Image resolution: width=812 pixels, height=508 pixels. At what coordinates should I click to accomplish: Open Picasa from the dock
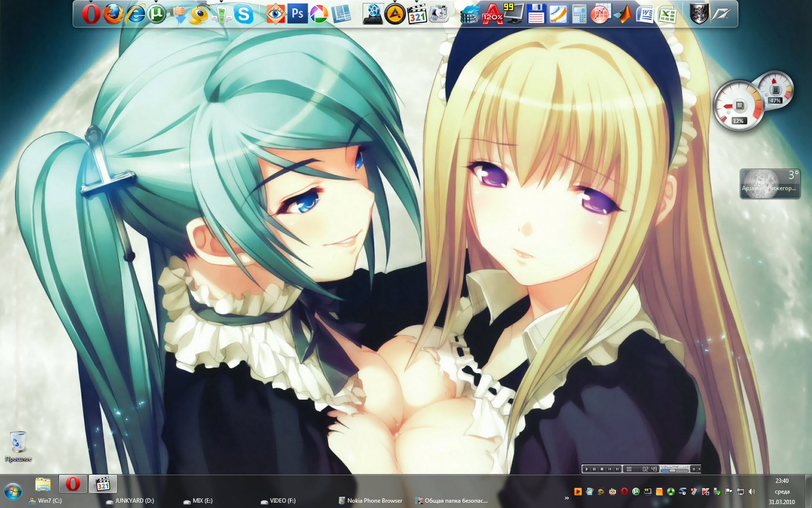tap(319, 14)
